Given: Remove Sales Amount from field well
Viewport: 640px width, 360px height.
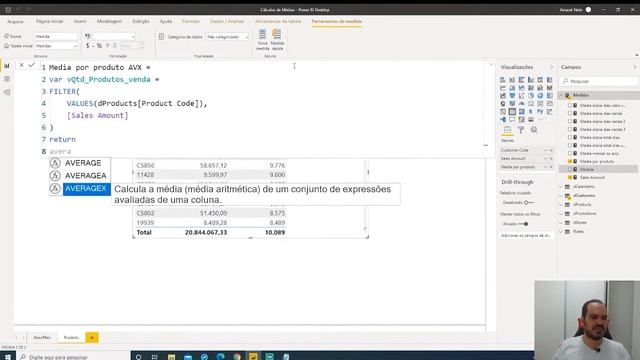Looking at the screenshot, I should click(551, 158).
